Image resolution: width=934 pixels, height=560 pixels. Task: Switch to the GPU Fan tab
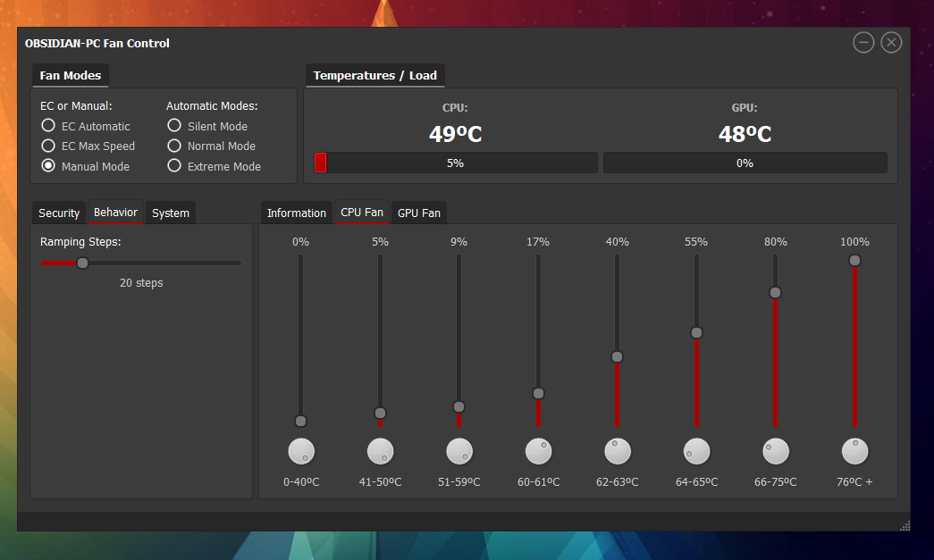(418, 213)
